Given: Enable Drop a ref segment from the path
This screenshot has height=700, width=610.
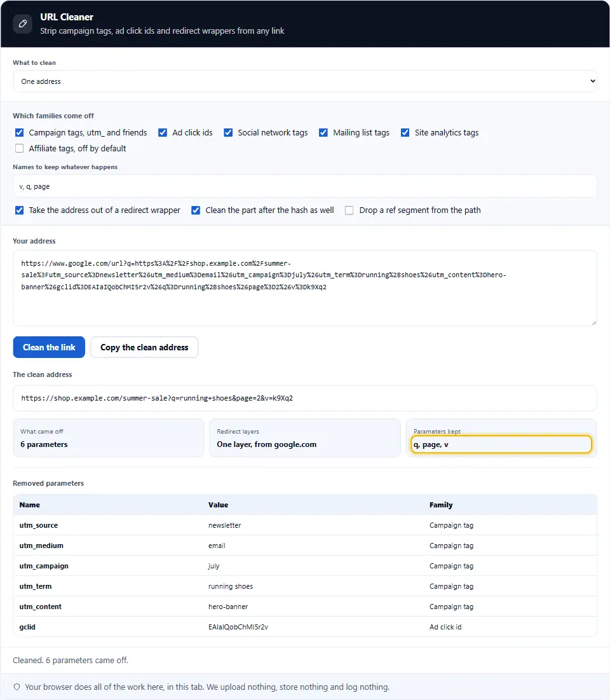Looking at the screenshot, I should click(x=349, y=210).
